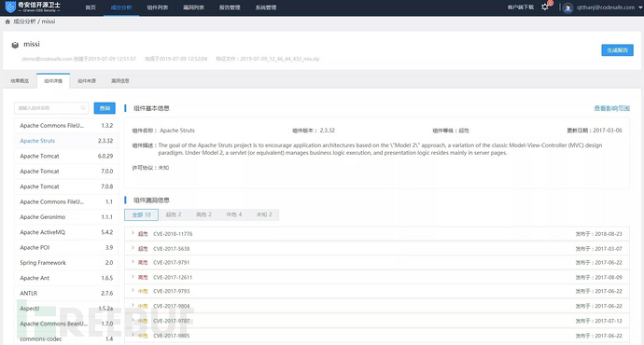Open 系统管理 in top navigation
This screenshot has height=345, width=644.
coord(266,7)
